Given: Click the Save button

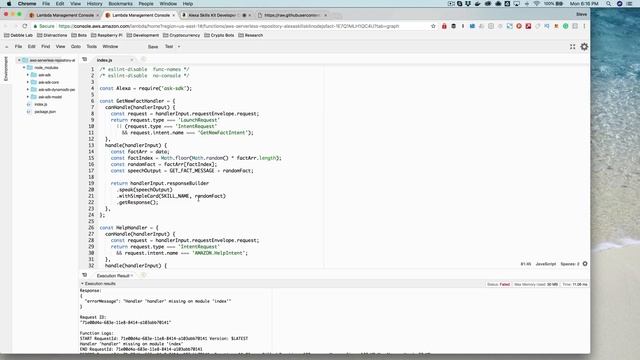Looking at the screenshot, I should coord(153,47).
